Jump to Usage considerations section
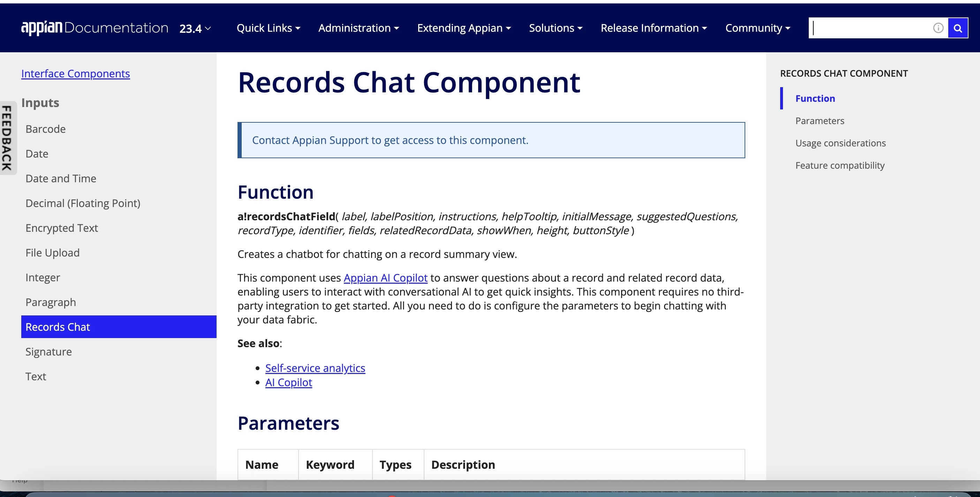Screen dimensions: 980x497 coord(840,143)
